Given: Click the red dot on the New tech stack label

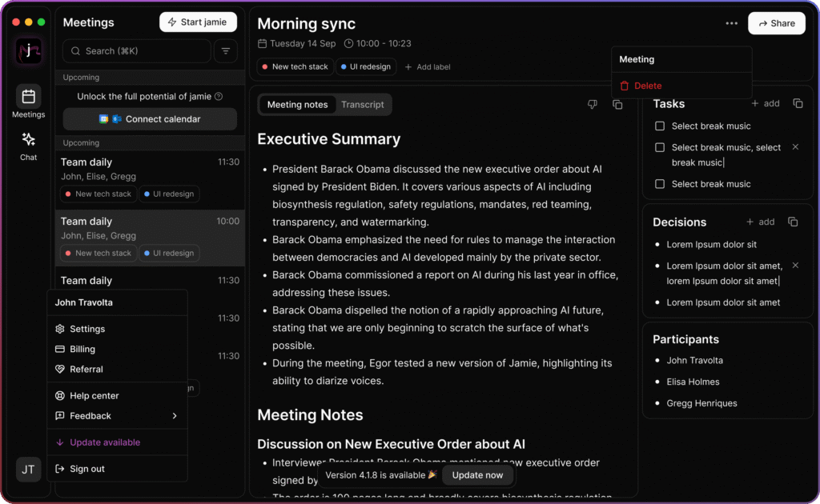Looking at the screenshot, I should coord(267,67).
